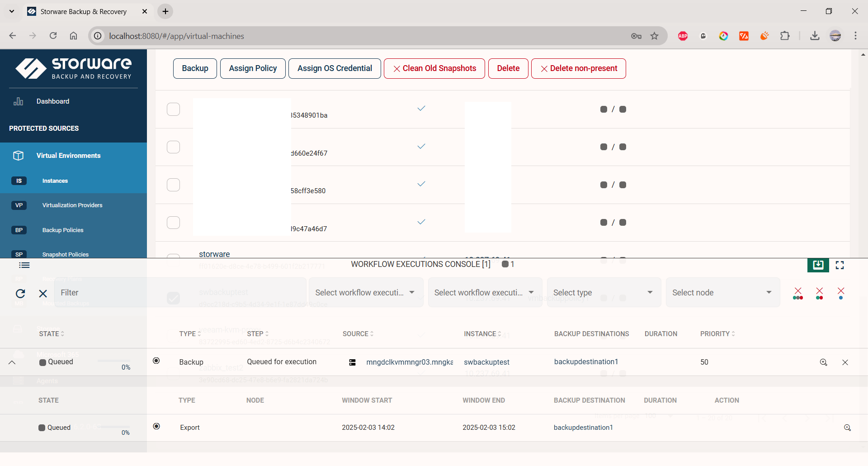Click the cancel icon with single blue dot
Screen dimensions: 868x466
(x=841, y=293)
